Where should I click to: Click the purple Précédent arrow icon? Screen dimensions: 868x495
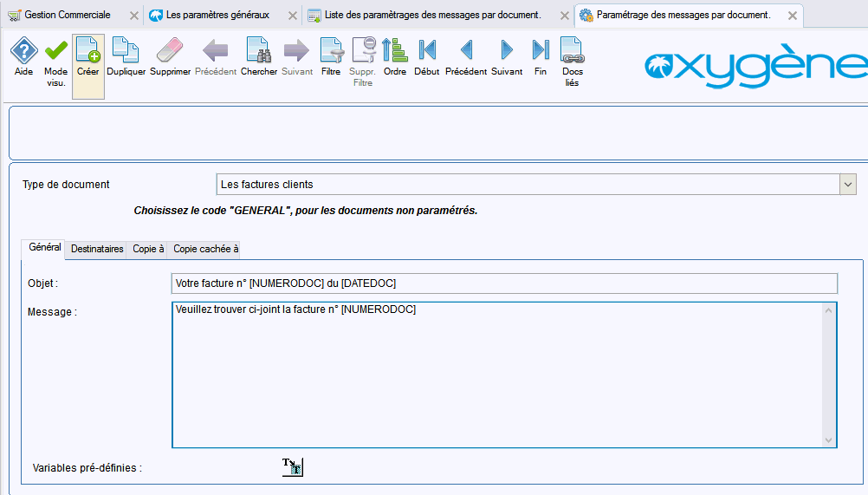pyautogui.click(x=216, y=50)
